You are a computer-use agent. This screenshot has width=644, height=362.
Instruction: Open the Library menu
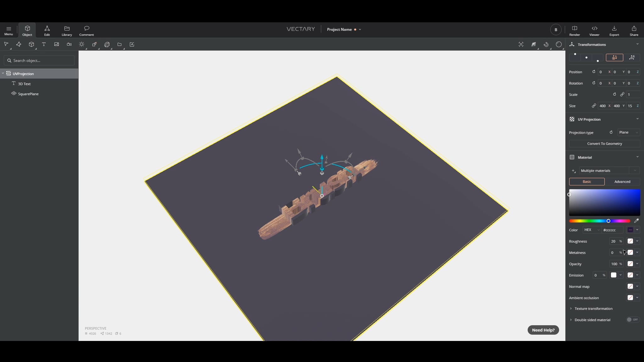pyautogui.click(x=66, y=30)
